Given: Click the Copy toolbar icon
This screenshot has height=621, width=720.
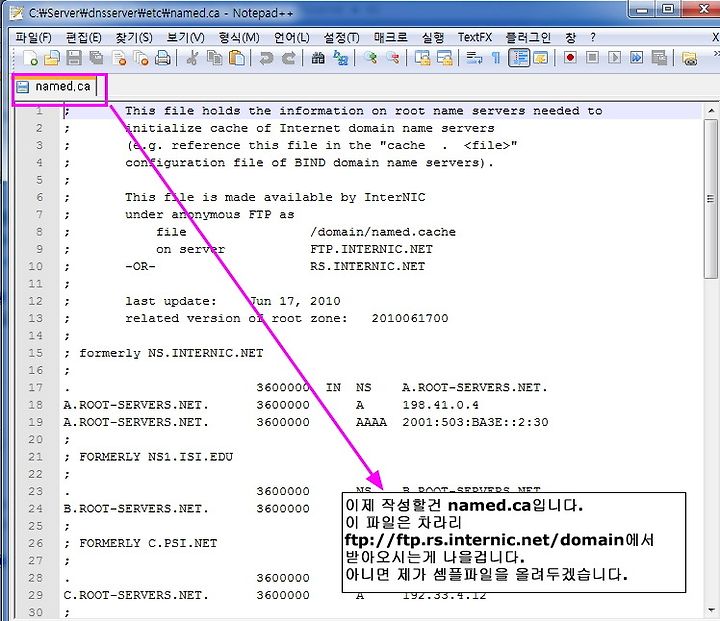Looking at the screenshot, I should point(214,58).
